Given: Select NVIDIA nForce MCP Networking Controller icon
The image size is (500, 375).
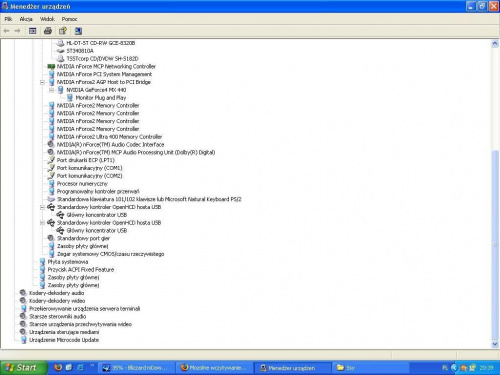Looking at the screenshot, I should point(51,66).
